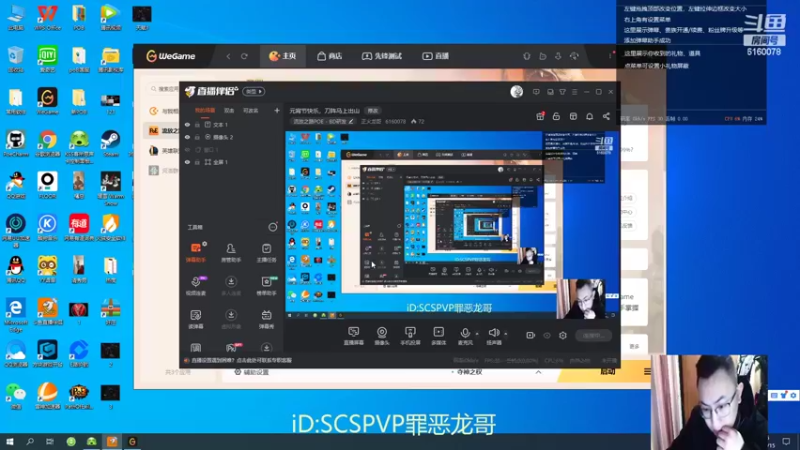This screenshot has height=450, width=800.
Task: Open auxiliary settings in WeGame bottom bar
Action: (x=252, y=372)
